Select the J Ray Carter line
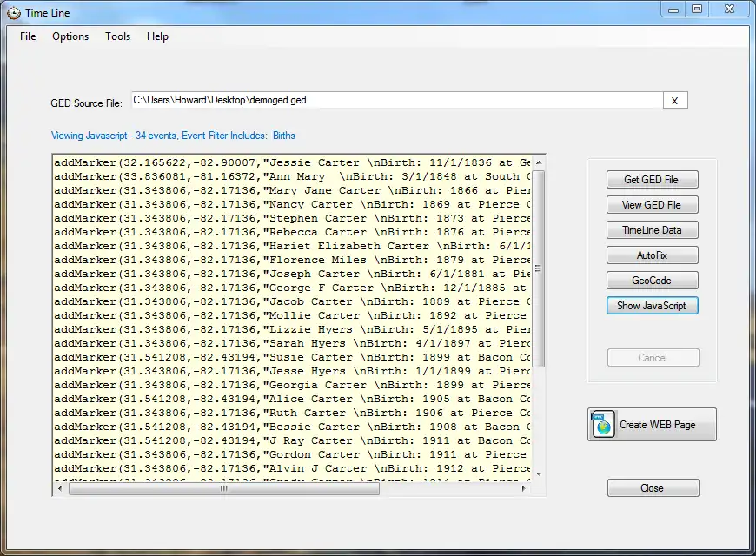The width and height of the screenshot is (756, 556). [292, 440]
